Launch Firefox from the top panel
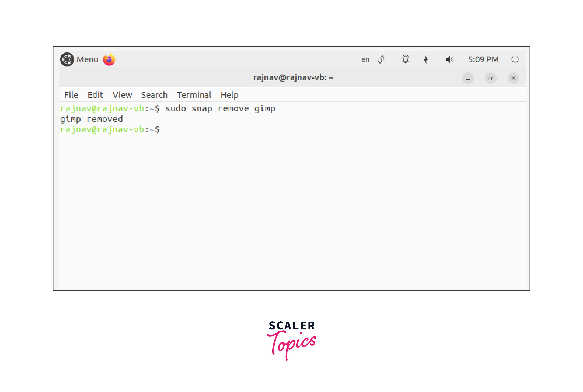Viewport: 583px width, 392px height. [109, 59]
